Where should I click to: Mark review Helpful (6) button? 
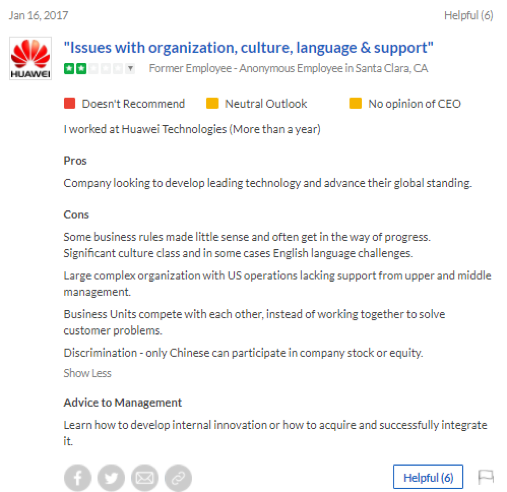[x=428, y=477]
